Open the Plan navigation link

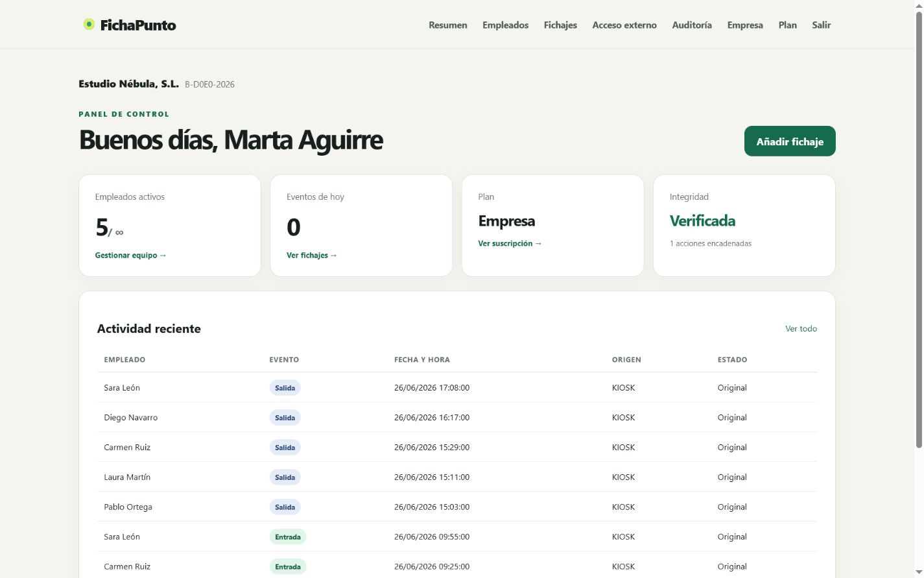point(788,25)
